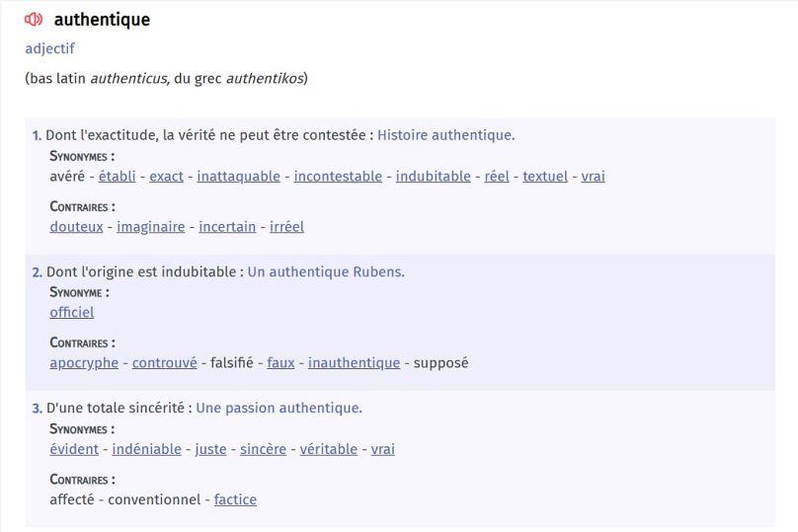The height and width of the screenshot is (532, 798).
Task: Open the "officiel" synonym link
Action: [x=72, y=312]
